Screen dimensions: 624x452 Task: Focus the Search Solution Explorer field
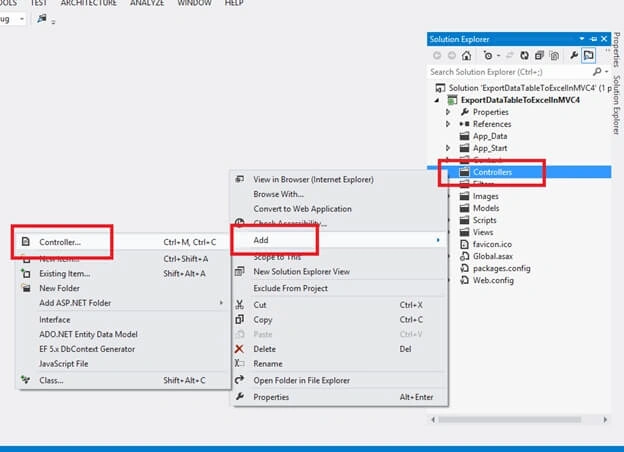509,72
